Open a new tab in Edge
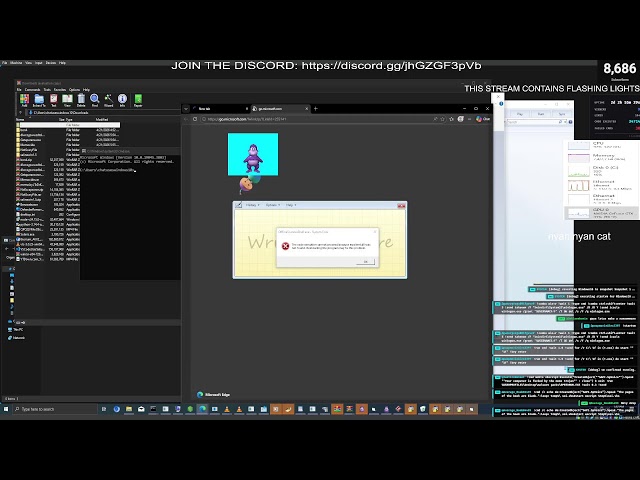640x480 pixels. click(x=316, y=109)
